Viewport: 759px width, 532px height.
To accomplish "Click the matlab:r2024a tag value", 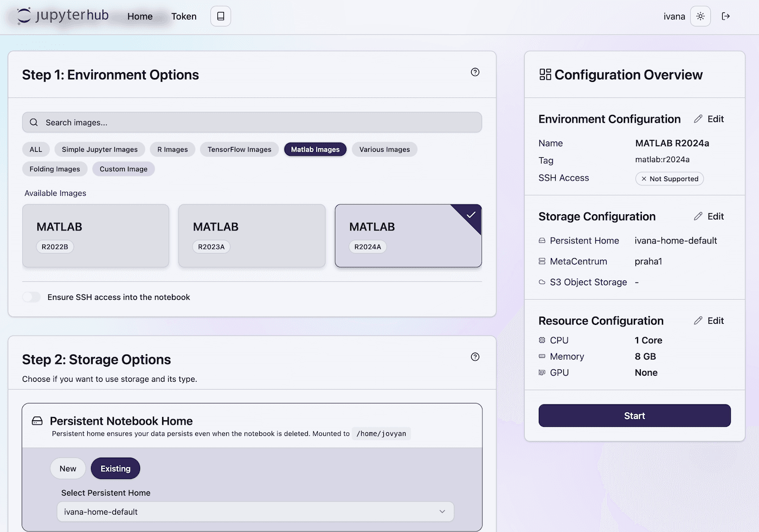I will tap(662, 159).
